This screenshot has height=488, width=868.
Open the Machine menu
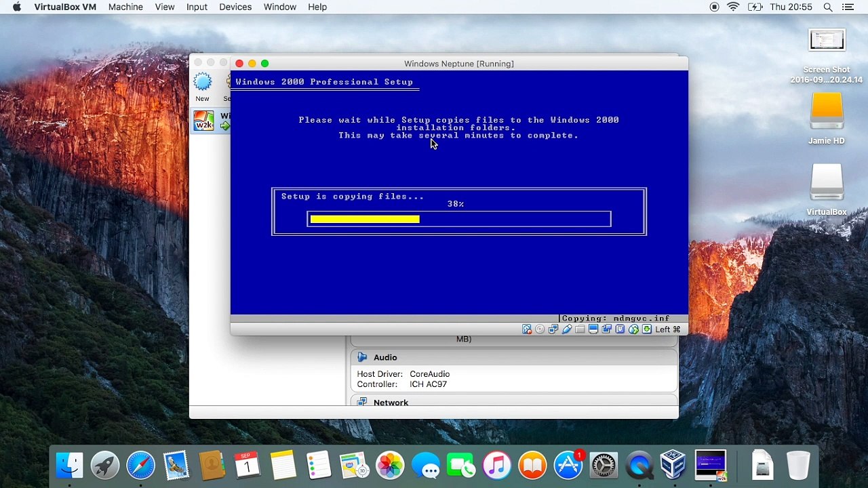point(125,7)
